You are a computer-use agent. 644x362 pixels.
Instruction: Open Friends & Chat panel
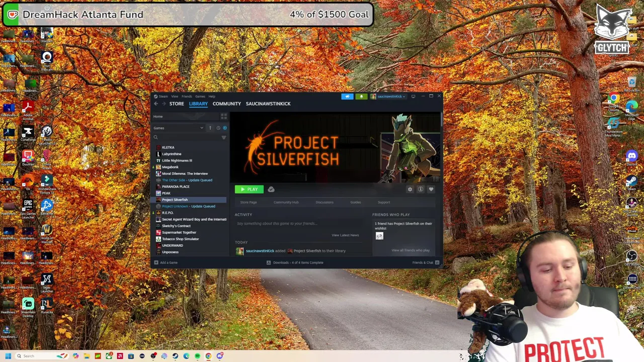tap(426, 262)
